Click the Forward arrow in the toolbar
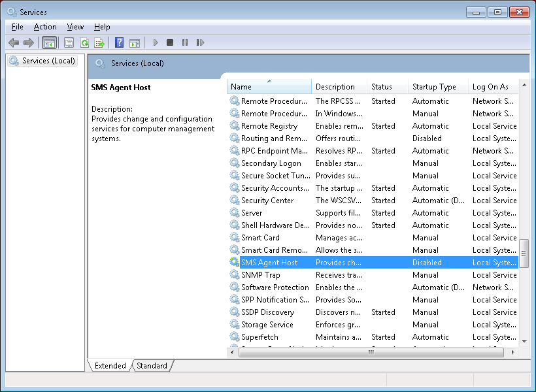This screenshot has height=392, width=536. pos(28,42)
